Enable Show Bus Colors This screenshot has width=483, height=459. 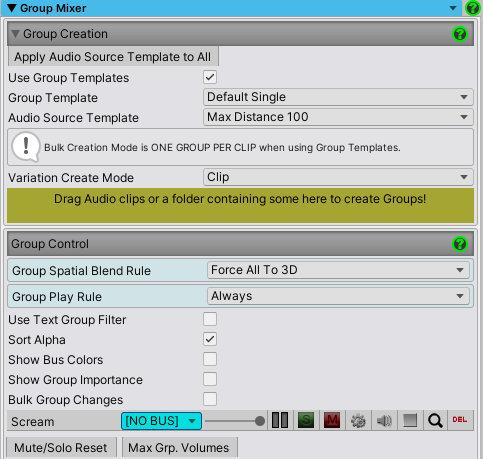tap(210, 359)
